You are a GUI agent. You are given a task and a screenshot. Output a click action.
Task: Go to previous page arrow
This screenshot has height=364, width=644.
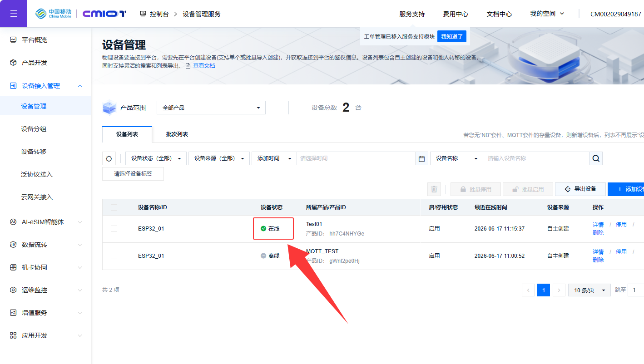(x=528, y=290)
